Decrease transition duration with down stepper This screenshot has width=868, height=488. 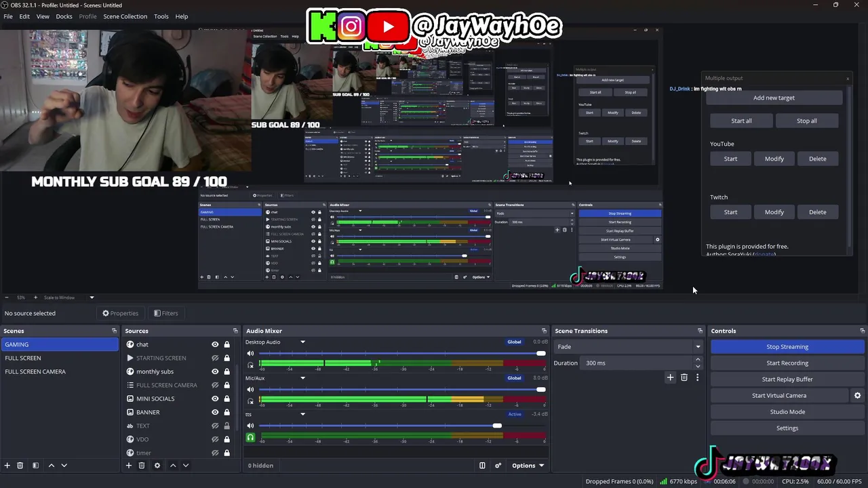coord(698,366)
